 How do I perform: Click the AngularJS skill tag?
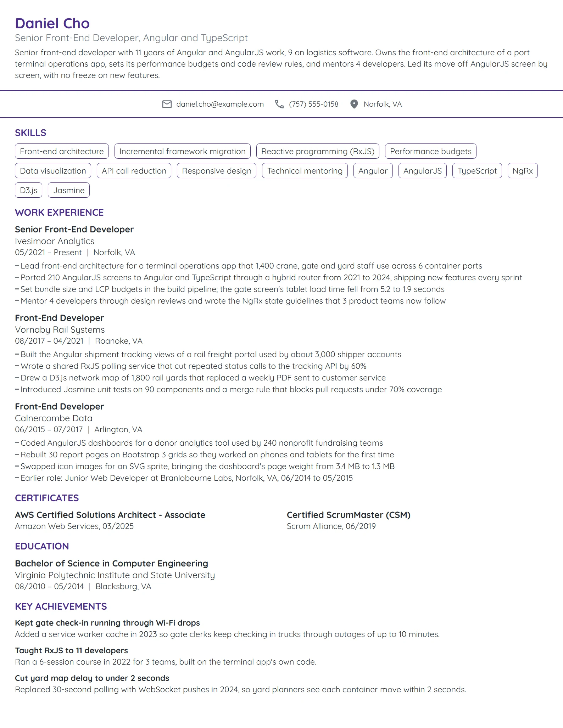pos(423,171)
